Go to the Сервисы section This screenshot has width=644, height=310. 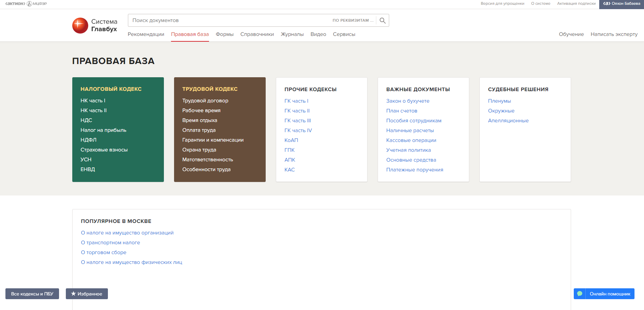(344, 34)
